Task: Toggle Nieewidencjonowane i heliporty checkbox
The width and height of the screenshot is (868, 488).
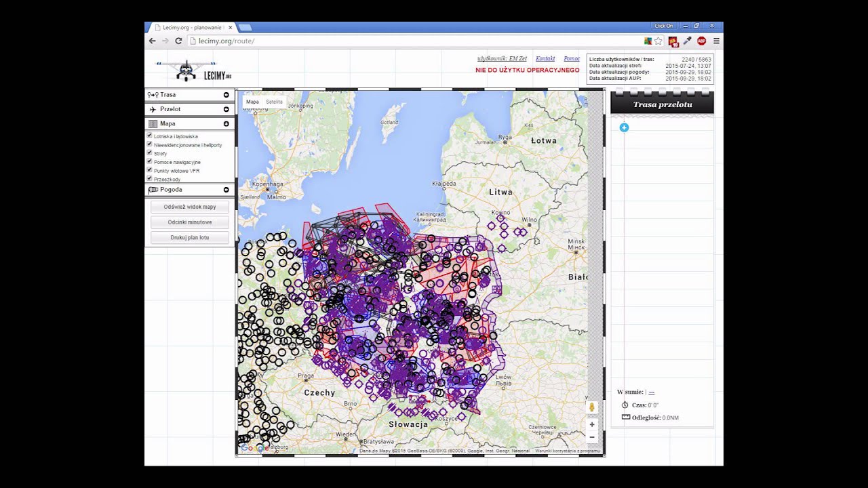Action: point(149,144)
